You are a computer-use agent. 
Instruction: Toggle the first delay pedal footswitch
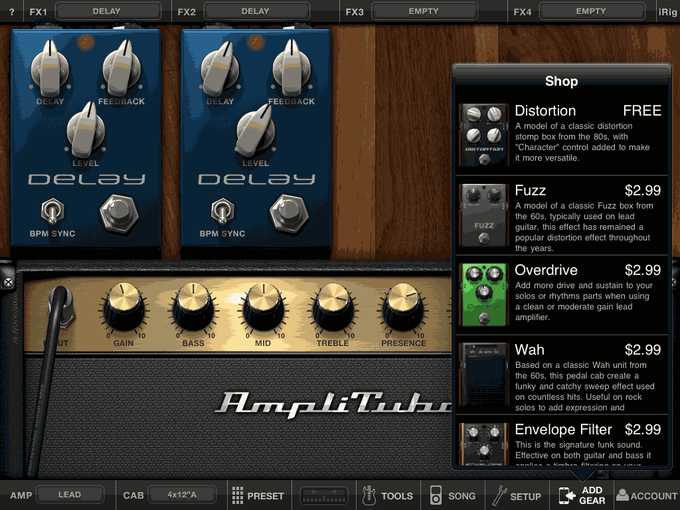tap(119, 213)
